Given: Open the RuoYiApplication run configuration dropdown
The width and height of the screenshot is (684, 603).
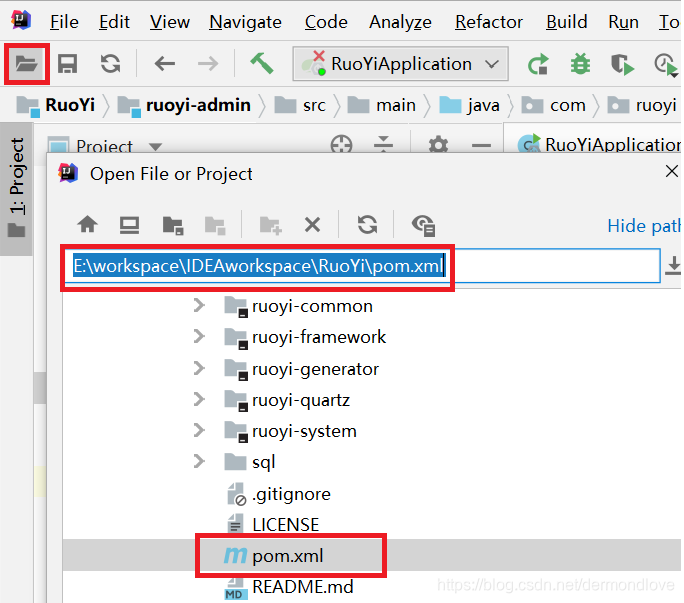Looking at the screenshot, I should click(x=400, y=64).
